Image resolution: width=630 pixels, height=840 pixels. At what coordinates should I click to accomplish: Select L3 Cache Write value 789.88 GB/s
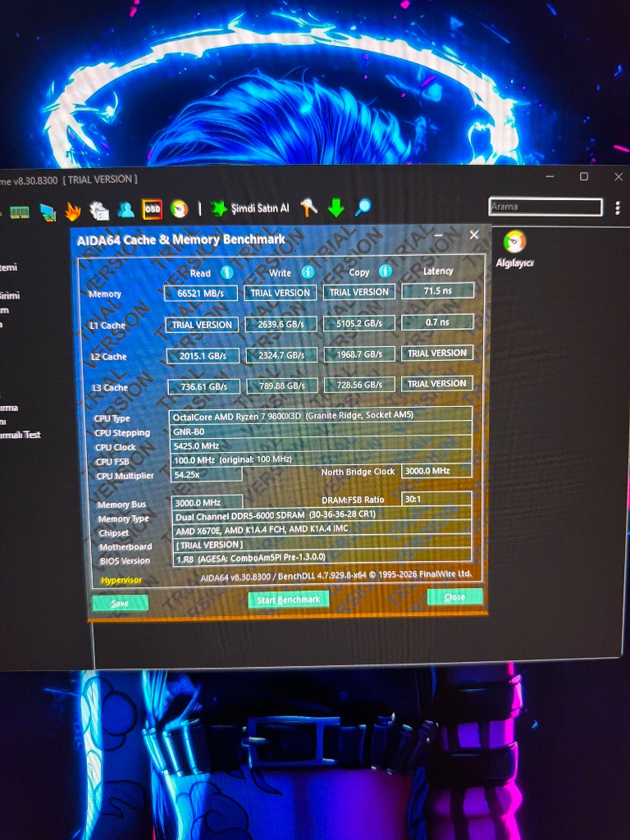[282, 386]
